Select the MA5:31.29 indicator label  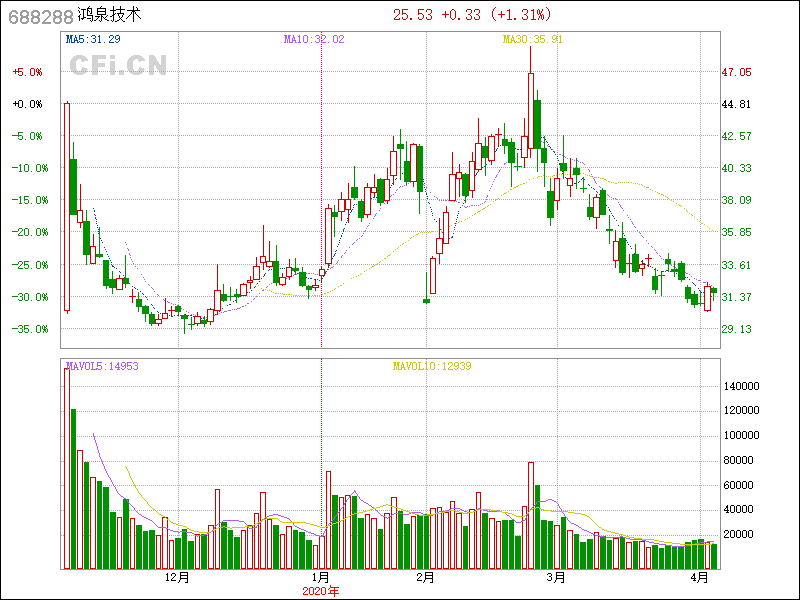click(93, 39)
